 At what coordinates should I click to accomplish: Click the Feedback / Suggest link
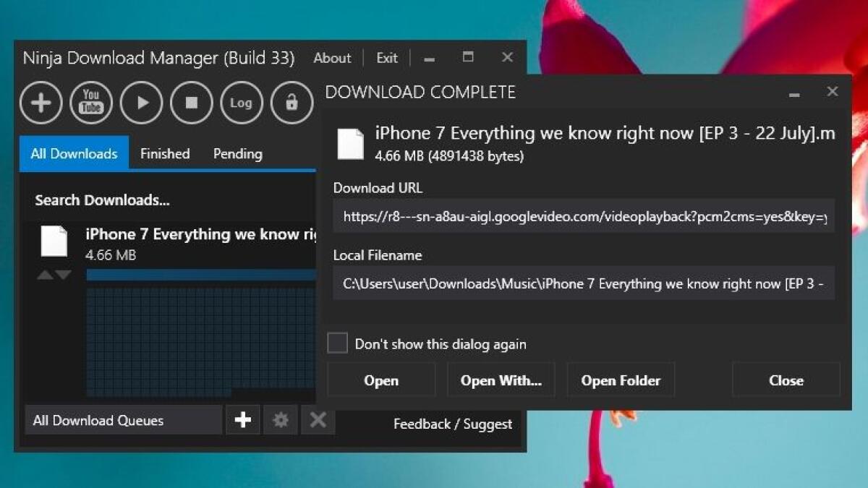point(452,425)
